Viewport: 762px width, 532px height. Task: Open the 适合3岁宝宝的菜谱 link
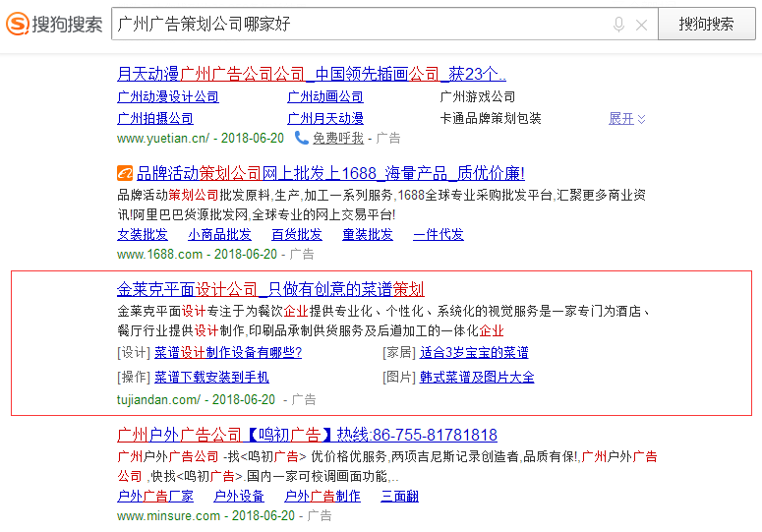[474, 352]
